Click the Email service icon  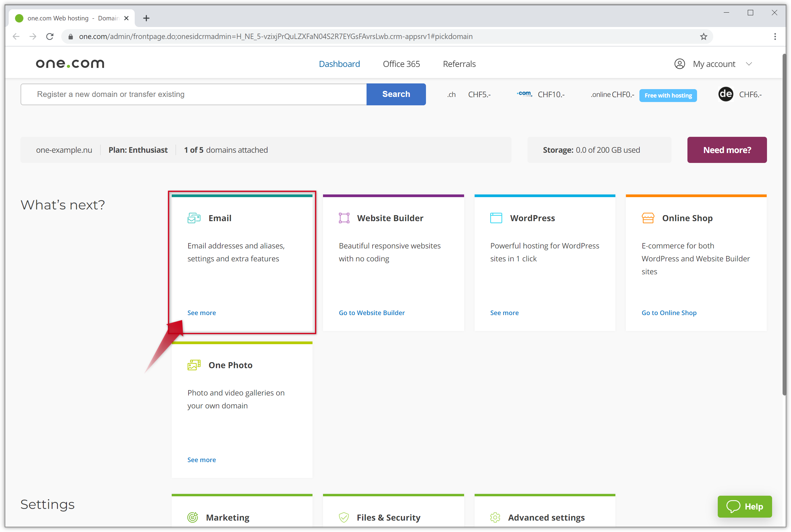(194, 218)
